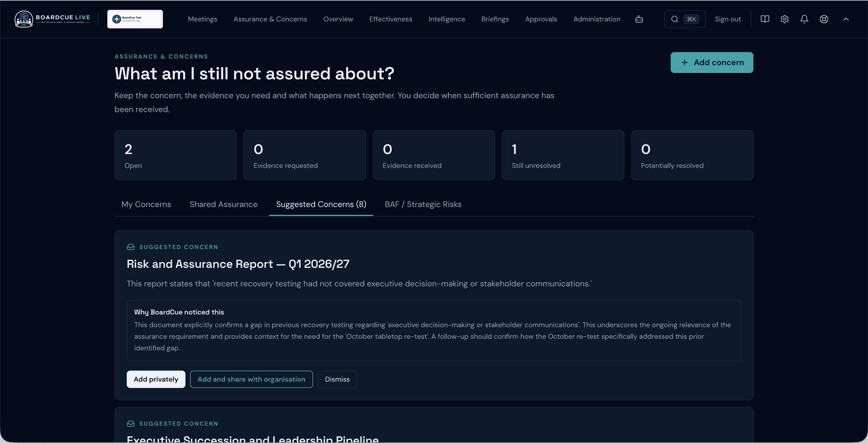Image resolution: width=868 pixels, height=443 pixels.
Task: Click the Why BoardCue noticed this heading
Action: point(179,312)
